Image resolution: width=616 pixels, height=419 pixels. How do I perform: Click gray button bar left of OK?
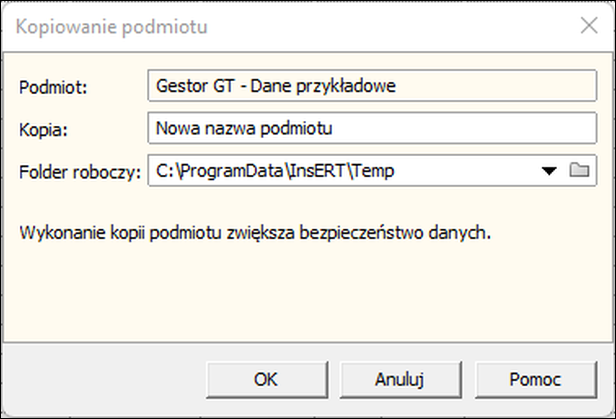[x=104, y=380]
